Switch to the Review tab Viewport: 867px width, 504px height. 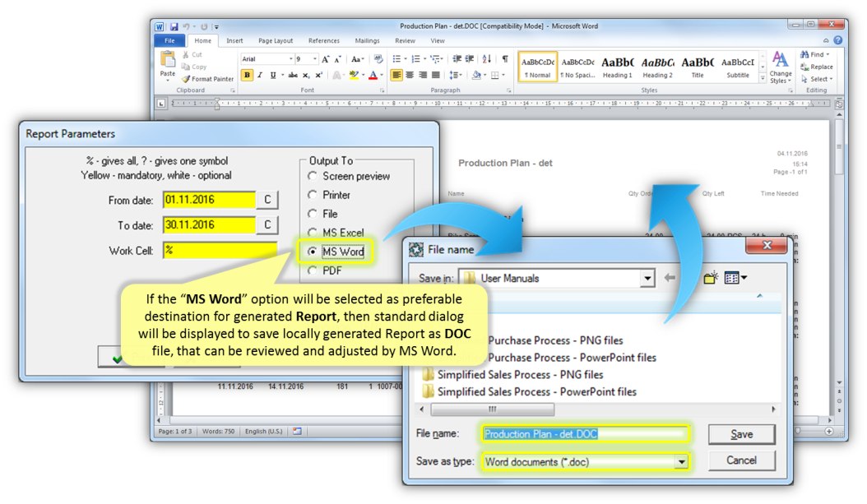click(405, 40)
